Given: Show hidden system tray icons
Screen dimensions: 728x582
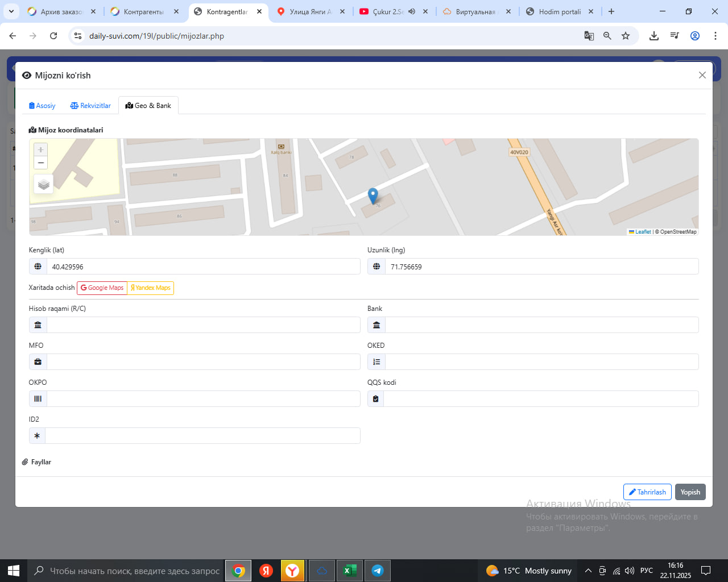Looking at the screenshot, I should point(588,571).
